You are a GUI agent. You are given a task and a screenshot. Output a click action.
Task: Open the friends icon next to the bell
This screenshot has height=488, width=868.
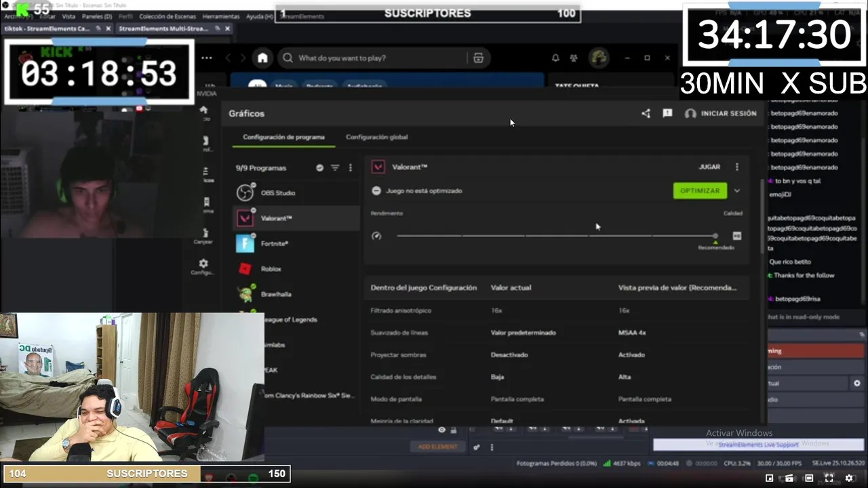point(574,58)
